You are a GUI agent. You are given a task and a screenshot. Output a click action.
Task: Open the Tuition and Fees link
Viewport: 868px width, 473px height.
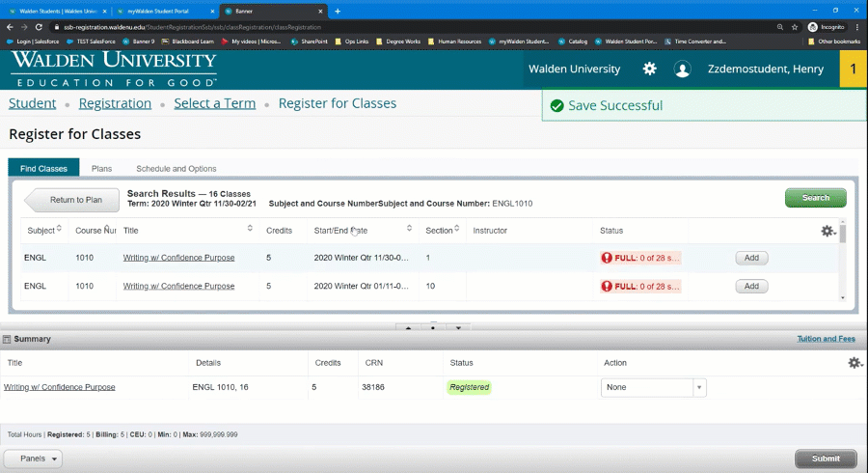pos(826,339)
